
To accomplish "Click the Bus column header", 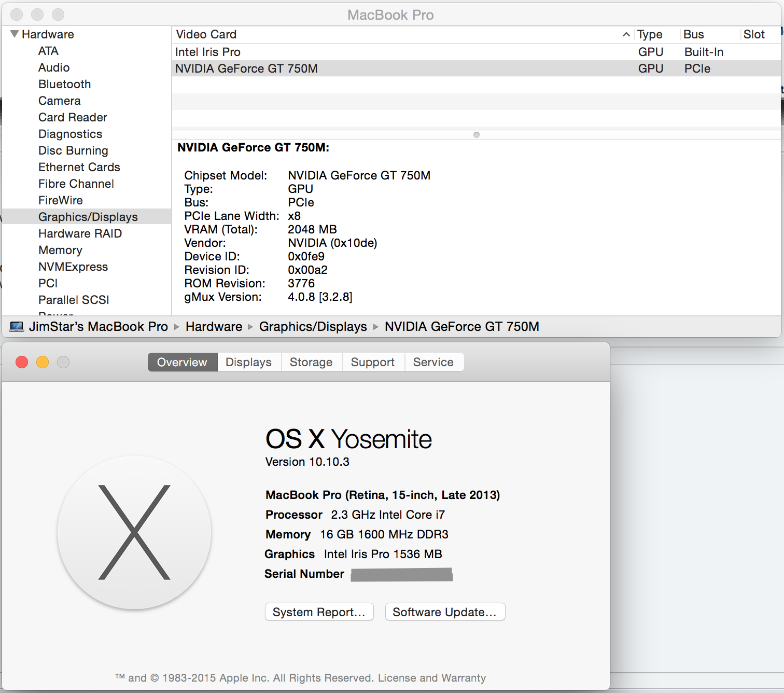I will (x=709, y=34).
